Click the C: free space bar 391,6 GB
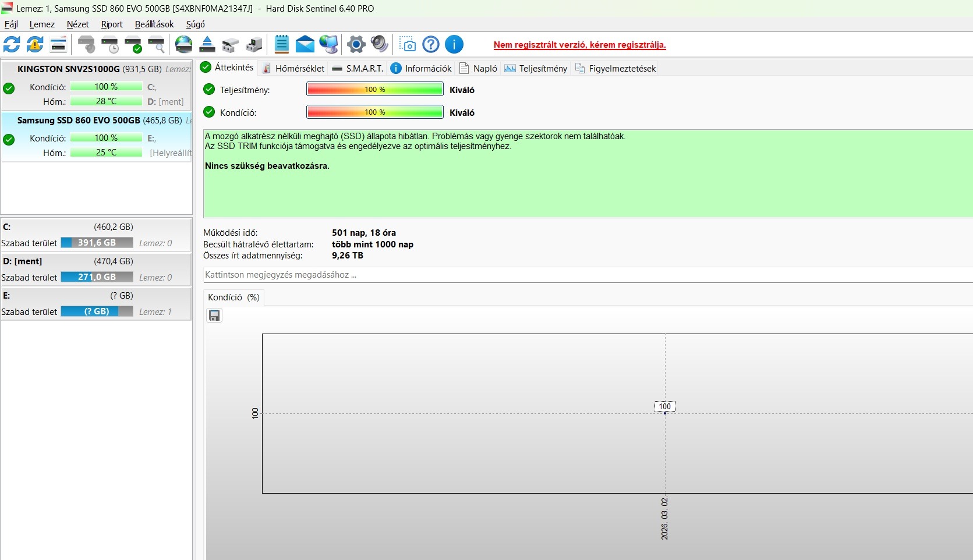The height and width of the screenshot is (560, 973). pos(97,243)
